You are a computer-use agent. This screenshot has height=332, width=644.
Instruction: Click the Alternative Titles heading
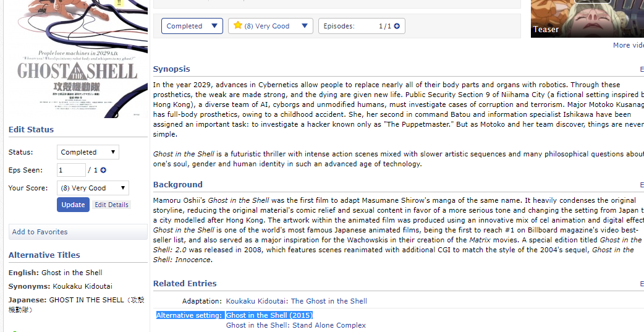point(44,255)
